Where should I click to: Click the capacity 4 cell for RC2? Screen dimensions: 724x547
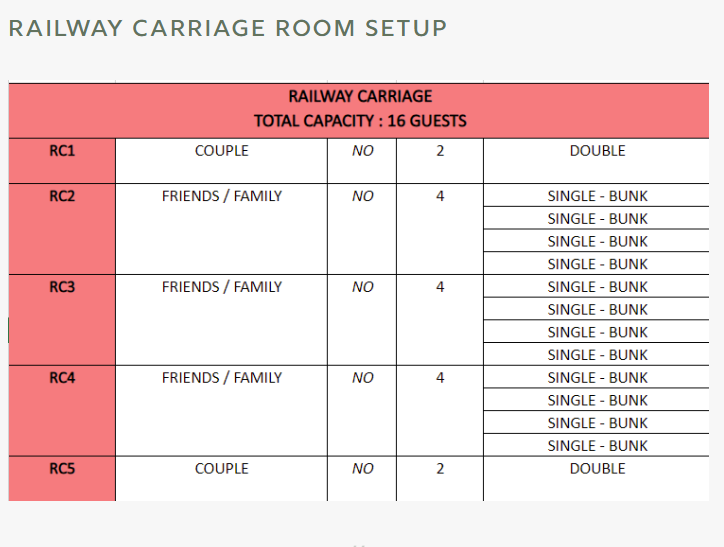point(440,229)
